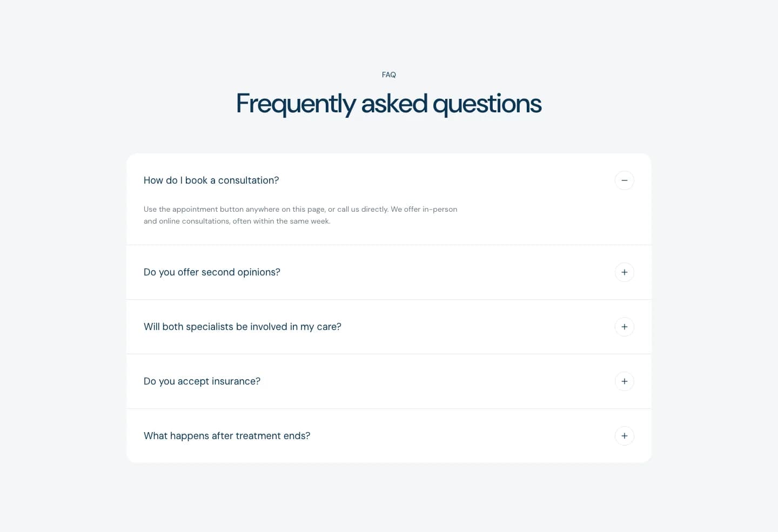
Task: Click the word 'asked' in the heading
Action: pos(394,103)
